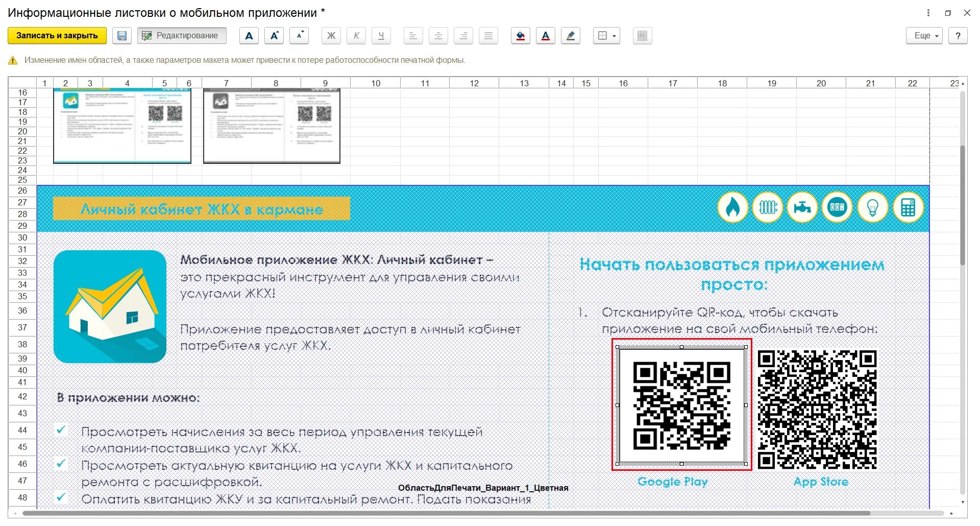Click the yellow warning triangle icon
The width and height of the screenshot is (980, 526).
click(13, 60)
